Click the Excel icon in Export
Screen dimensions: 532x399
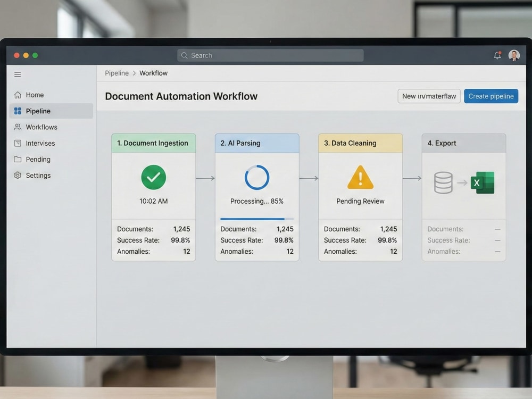483,183
